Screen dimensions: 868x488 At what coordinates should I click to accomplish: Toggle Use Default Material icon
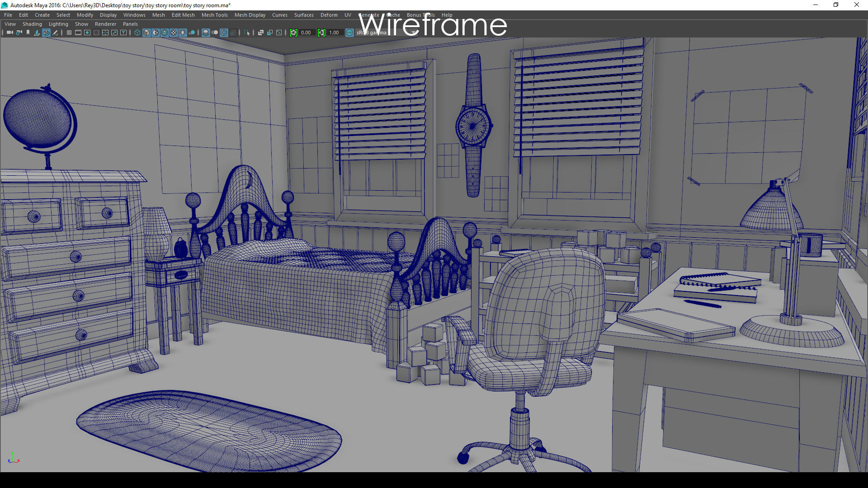pyautogui.click(x=156, y=33)
